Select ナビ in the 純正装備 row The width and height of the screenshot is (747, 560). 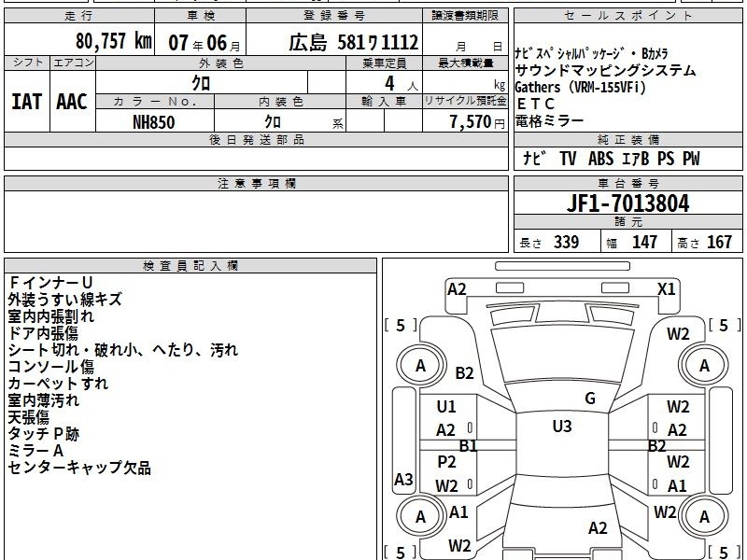pyautogui.click(x=534, y=159)
